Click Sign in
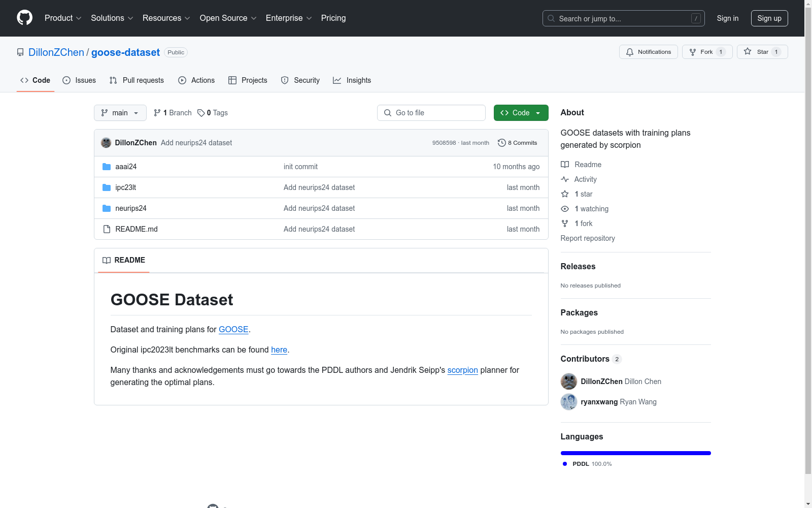 tap(728, 18)
